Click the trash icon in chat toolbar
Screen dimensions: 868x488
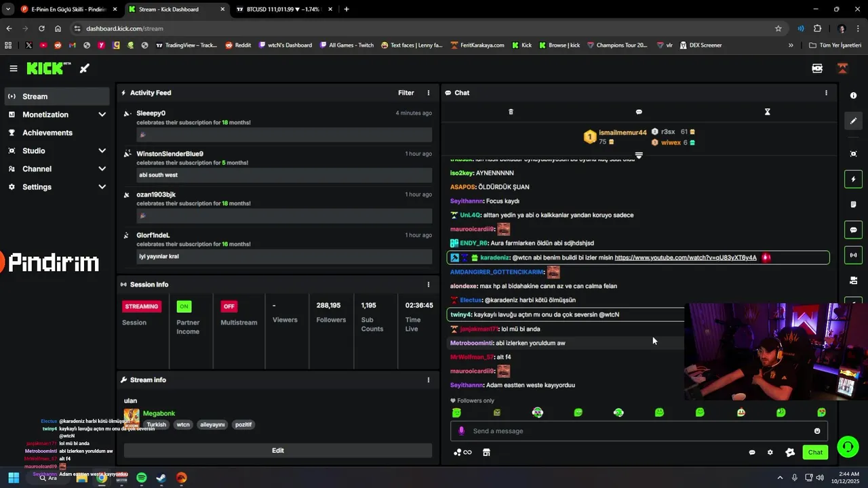[x=511, y=112]
